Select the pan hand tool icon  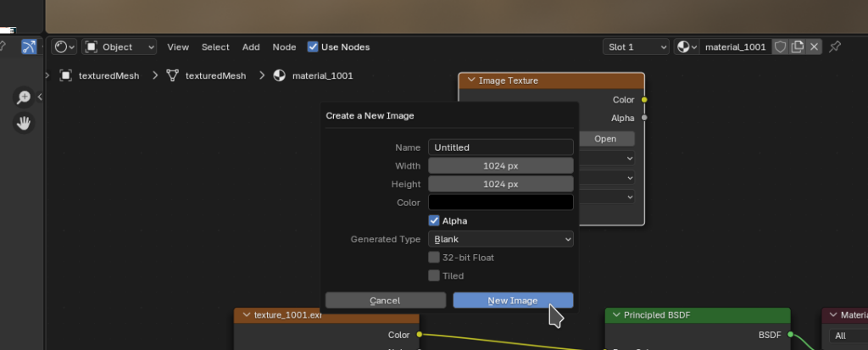pyautogui.click(x=24, y=123)
